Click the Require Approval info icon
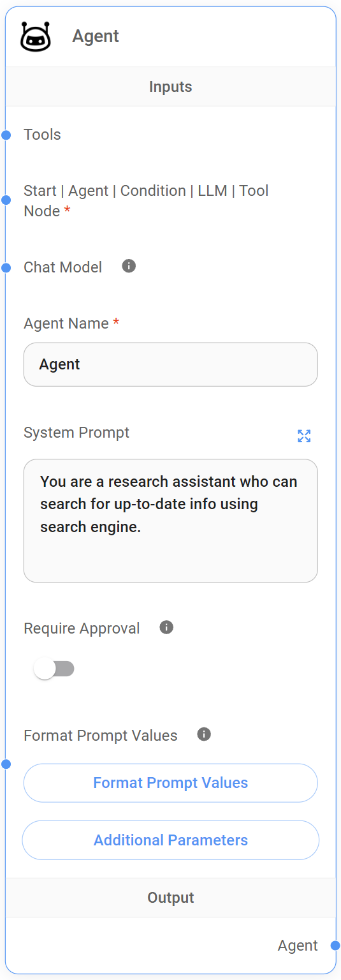Viewport: 341px width, 980px height. [166, 627]
